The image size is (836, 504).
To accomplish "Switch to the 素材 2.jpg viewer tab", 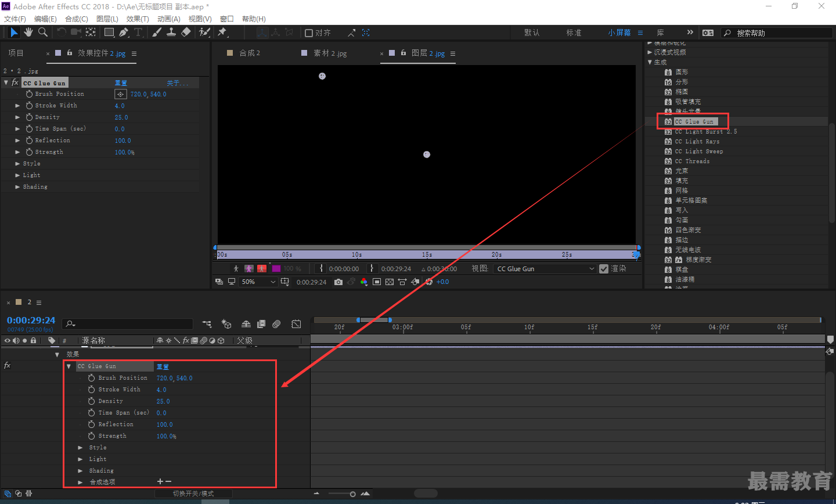I will pos(330,53).
